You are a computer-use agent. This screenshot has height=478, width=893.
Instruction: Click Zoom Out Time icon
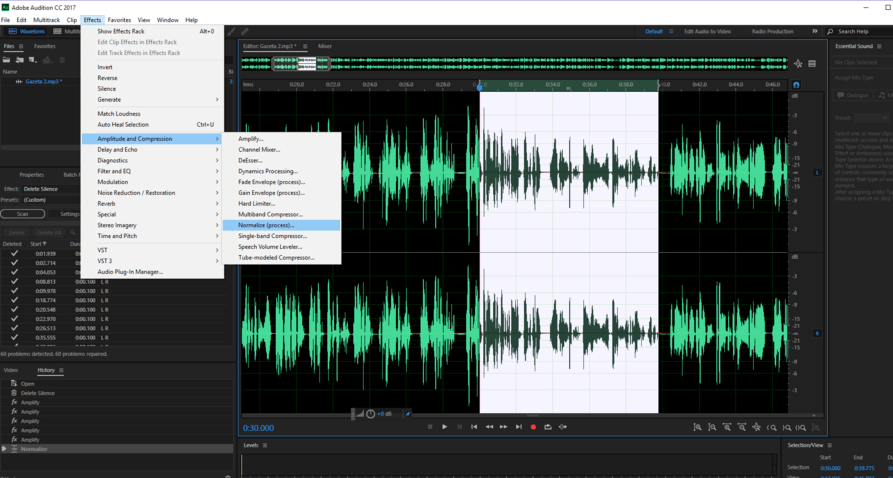(742, 427)
